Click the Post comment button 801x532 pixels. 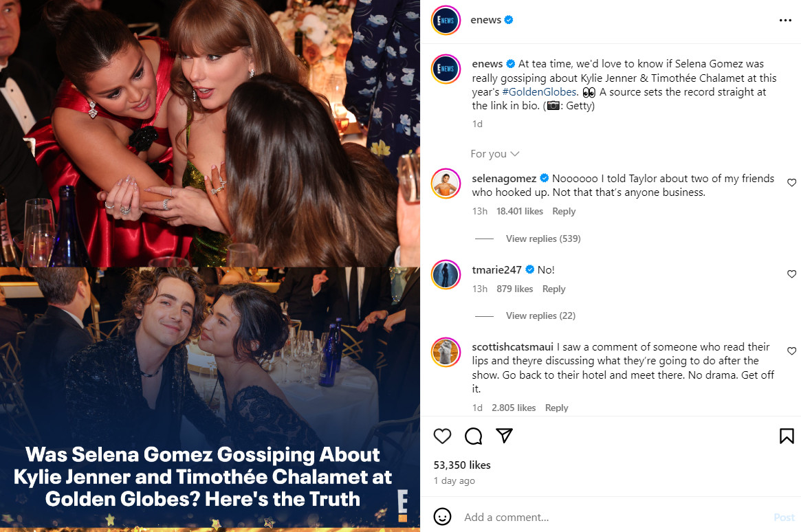pos(784,517)
